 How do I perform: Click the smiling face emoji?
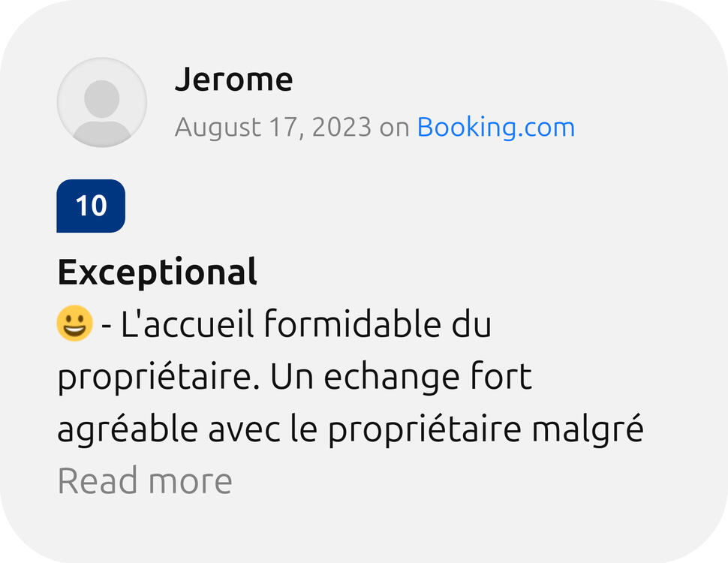74,325
